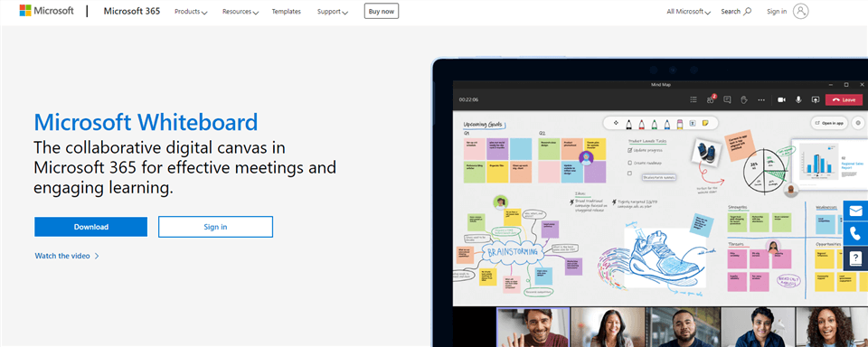The width and height of the screenshot is (868, 347).
Task: Click the outlined Sign in button
Action: [215, 227]
